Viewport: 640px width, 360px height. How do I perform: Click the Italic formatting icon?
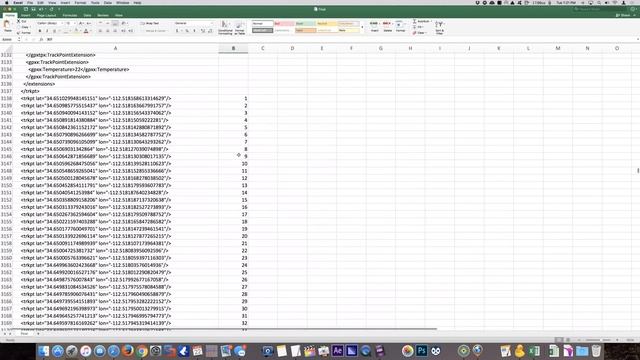pyautogui.click(x=47, y=31)
